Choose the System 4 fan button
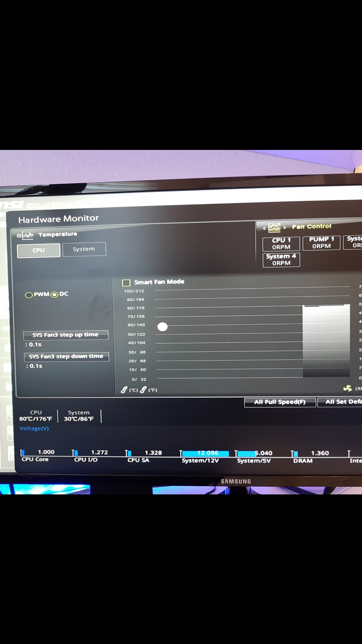Viewport: 362px width, 644px height. coord(281,260)
